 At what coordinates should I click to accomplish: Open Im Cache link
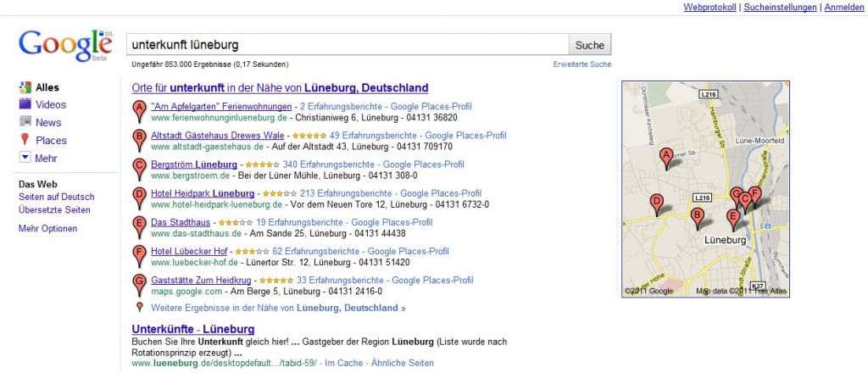[x=342, y=364]
